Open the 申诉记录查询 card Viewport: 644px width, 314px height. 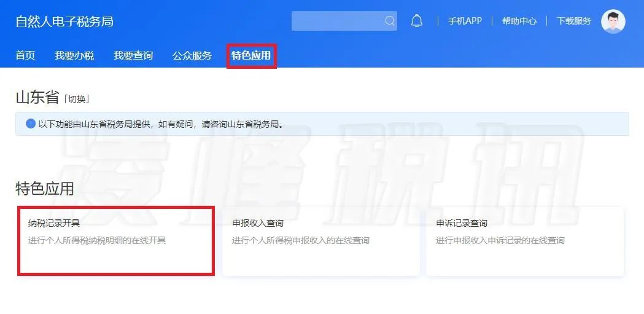[x=525, y=241]
